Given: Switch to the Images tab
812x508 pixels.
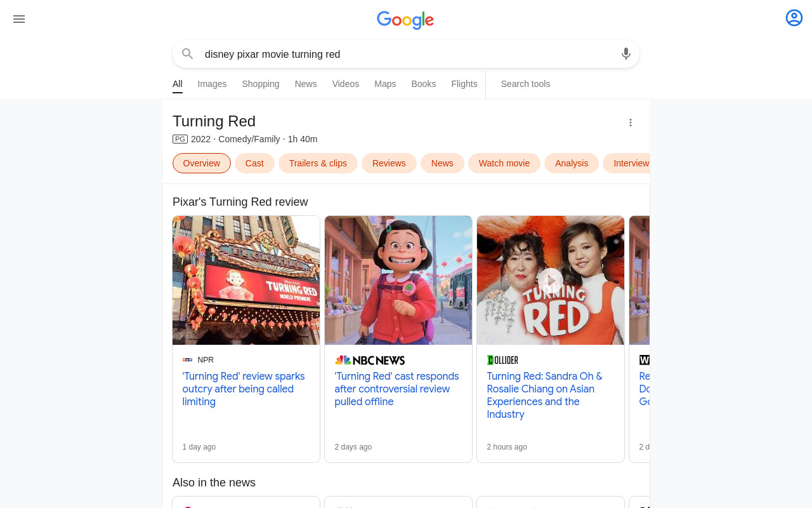Looking at the screenshot, I should tap(212, 84).
